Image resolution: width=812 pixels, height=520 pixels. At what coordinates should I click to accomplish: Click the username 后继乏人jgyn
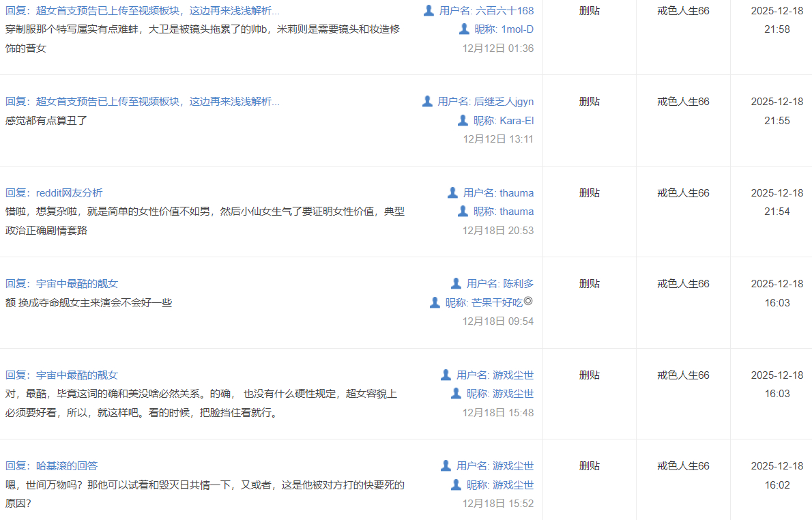pos(504,102)
